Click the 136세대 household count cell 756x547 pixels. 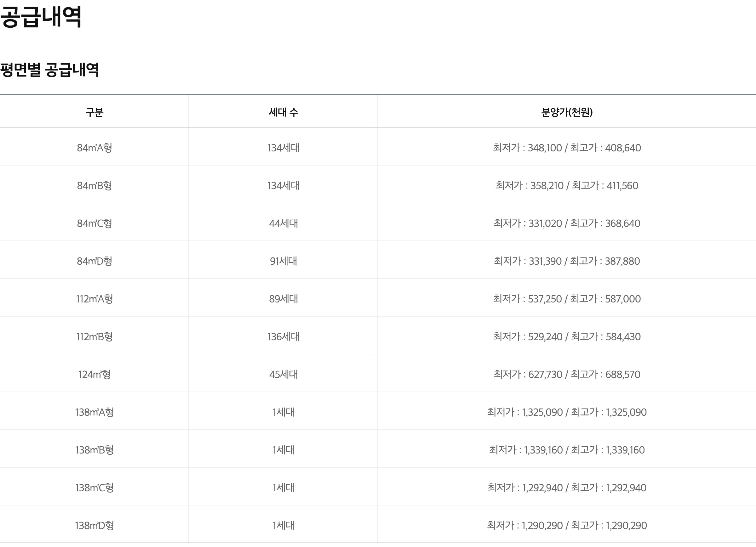pyautogui.click(x=283, y=336)
